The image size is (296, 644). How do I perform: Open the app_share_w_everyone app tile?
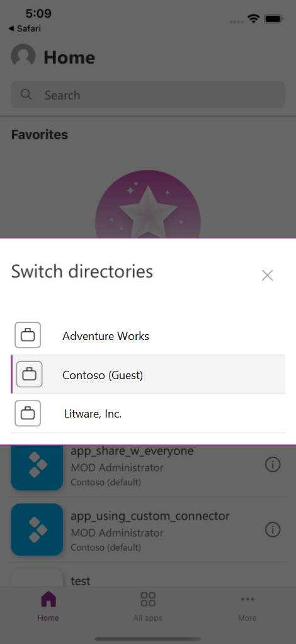coord(37,467)
